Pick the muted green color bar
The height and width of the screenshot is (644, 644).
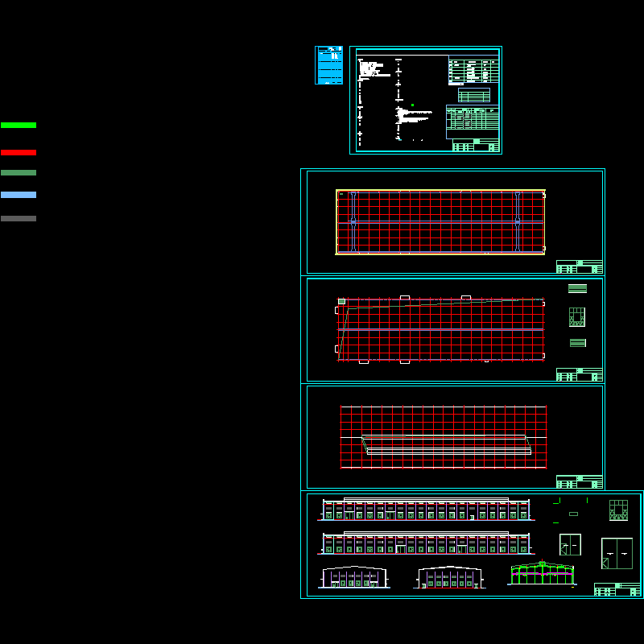pyautogui.click(x=19, y=173)
